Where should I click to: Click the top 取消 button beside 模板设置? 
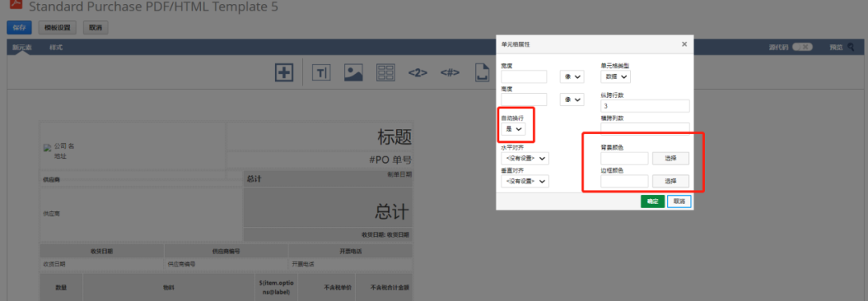coord(95,27)
